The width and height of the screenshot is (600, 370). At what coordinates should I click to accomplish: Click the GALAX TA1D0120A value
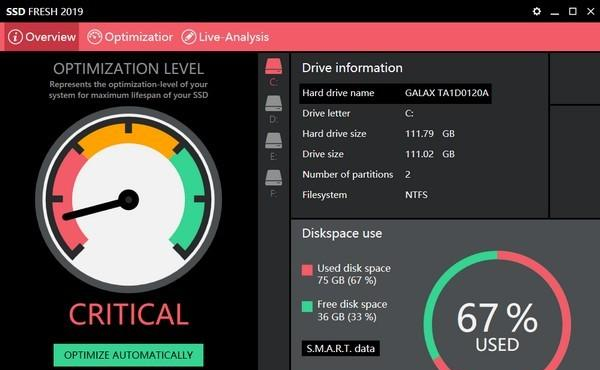click(x=447, y=93)
